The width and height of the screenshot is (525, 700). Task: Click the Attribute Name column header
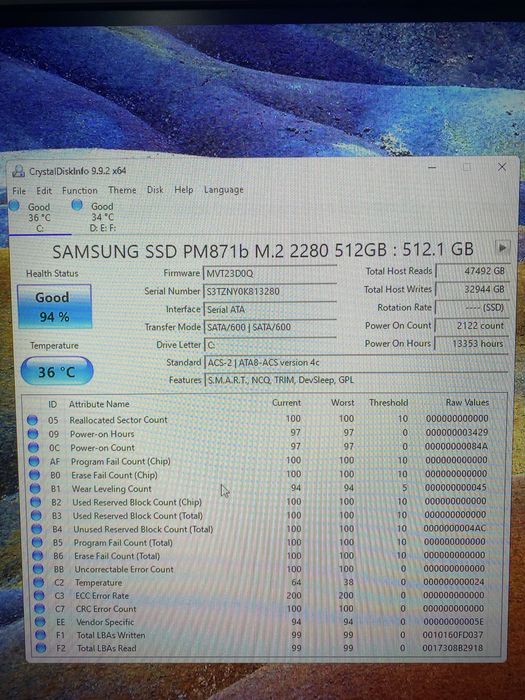99,404
